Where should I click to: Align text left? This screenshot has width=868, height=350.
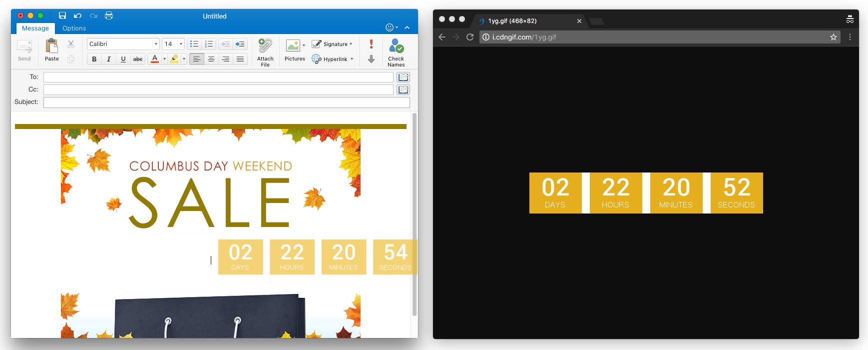pyautogui.click(x=197, y=59)
